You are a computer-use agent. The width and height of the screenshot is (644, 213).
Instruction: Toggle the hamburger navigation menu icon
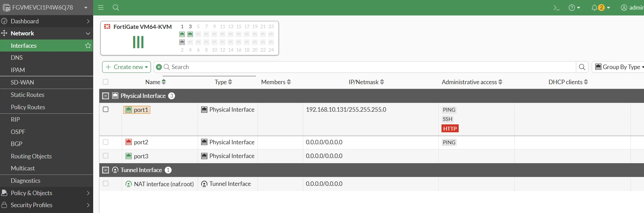pyautogui.click(x=101, y=8)
